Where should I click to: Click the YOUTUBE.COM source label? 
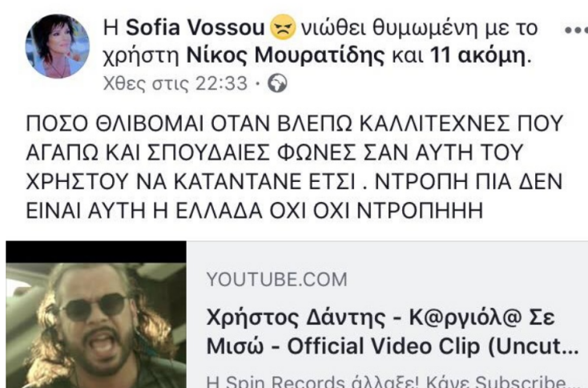pos(276,280)
